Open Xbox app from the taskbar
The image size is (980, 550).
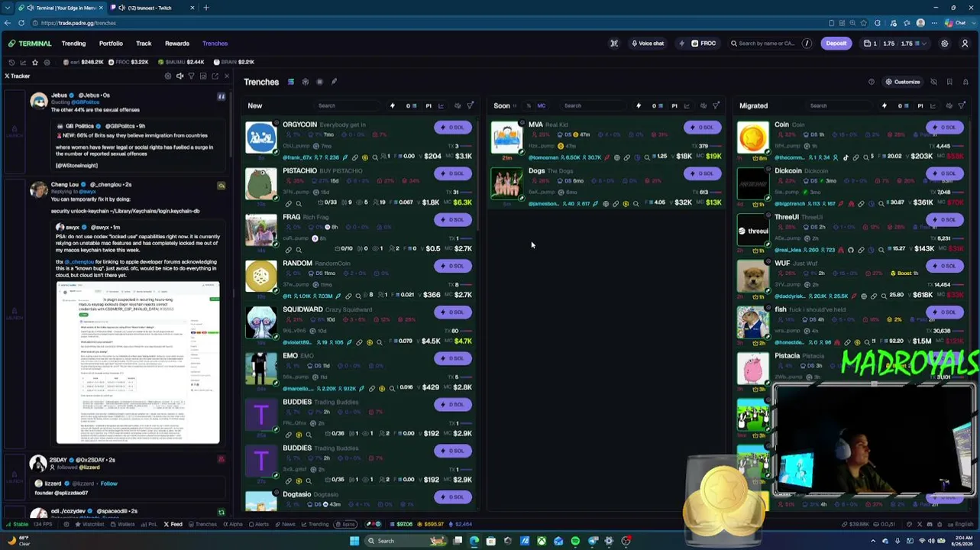click(x=542, y=541)
